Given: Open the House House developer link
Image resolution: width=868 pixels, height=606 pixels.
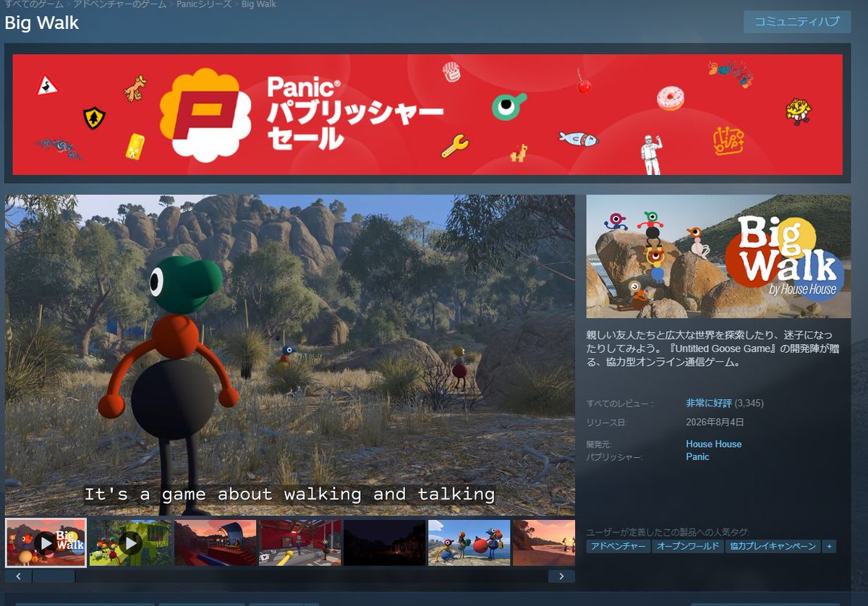Looking at the screenshot, I should tap(713, 444).
